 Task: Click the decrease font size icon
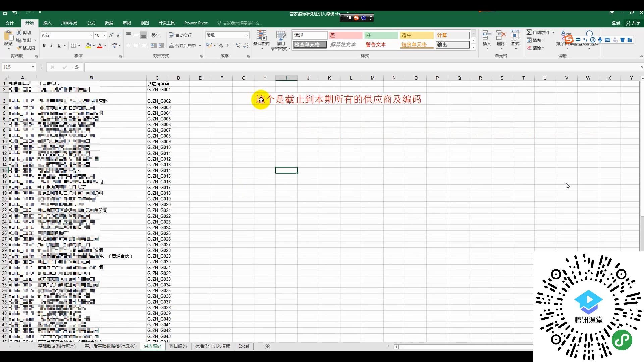pos(118,35)
